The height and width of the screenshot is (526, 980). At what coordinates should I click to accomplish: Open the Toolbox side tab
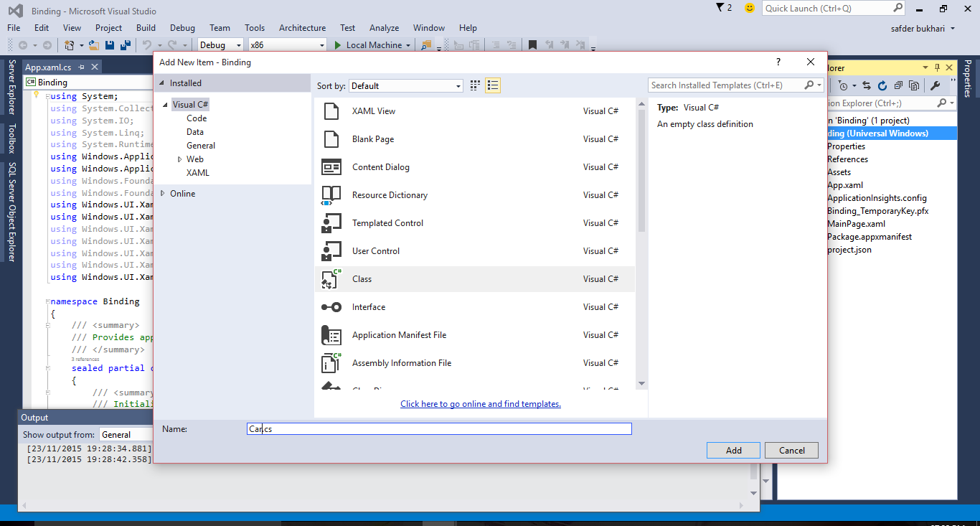11,139
